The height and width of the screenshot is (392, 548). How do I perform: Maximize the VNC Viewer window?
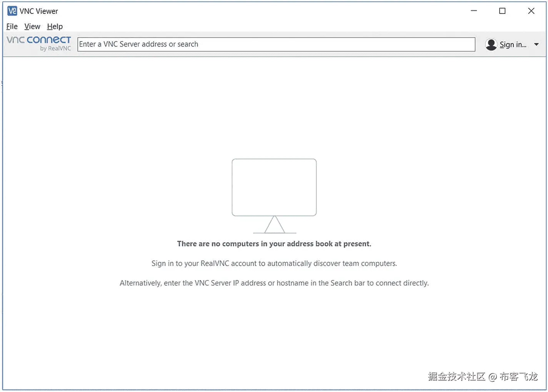(502, 11)
